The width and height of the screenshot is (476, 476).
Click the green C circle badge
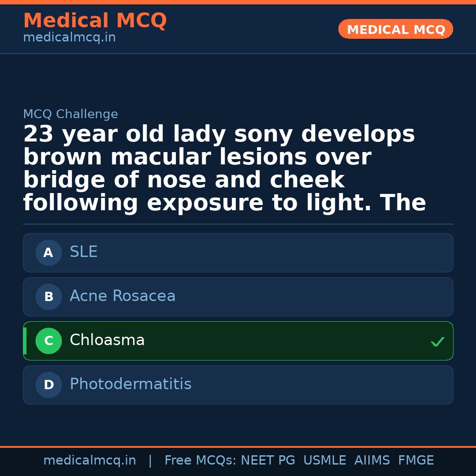pos(48,341)
